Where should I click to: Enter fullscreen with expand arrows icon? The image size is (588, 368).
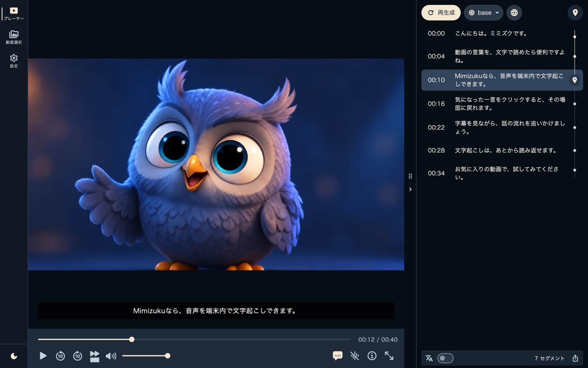click(389, 356)
